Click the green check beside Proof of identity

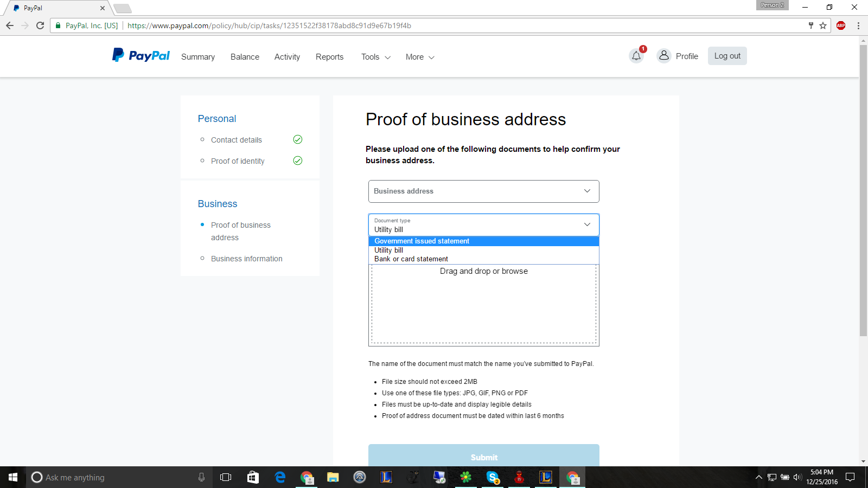coord(298,160)
